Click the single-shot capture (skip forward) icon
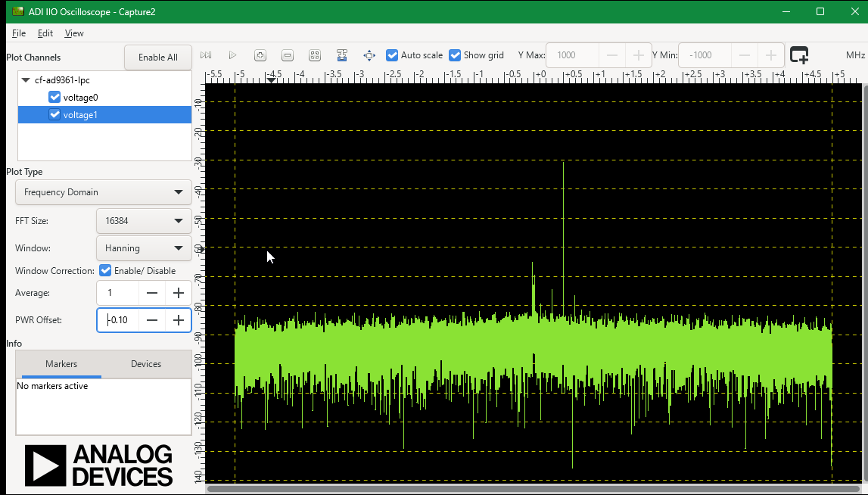Image resolution: width=868 pixels, height=495 pixels. (x=206, y=55)
